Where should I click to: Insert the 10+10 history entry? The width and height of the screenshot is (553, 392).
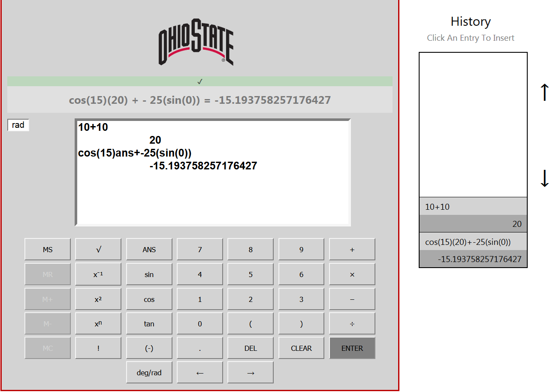[x=472, y=206]
